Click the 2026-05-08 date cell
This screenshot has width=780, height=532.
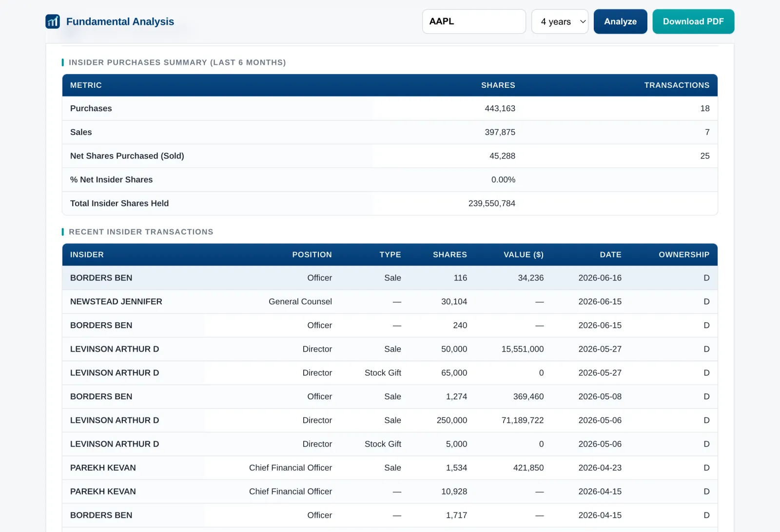tap(600, 396)
